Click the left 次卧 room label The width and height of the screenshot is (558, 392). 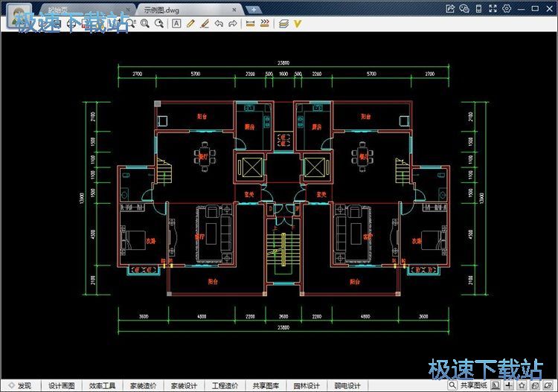[x=150, y=241]
